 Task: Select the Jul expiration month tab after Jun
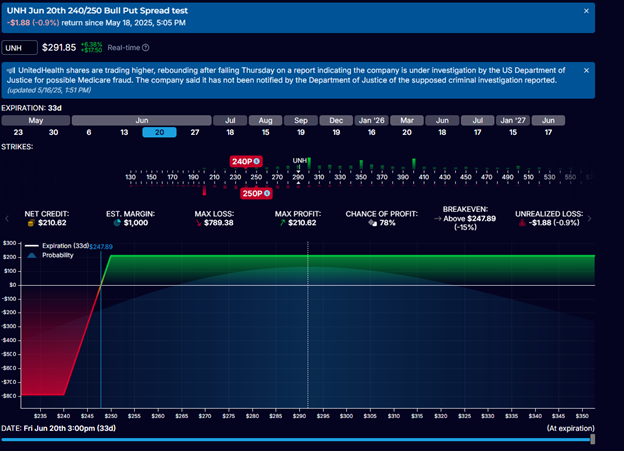(230, 121)
